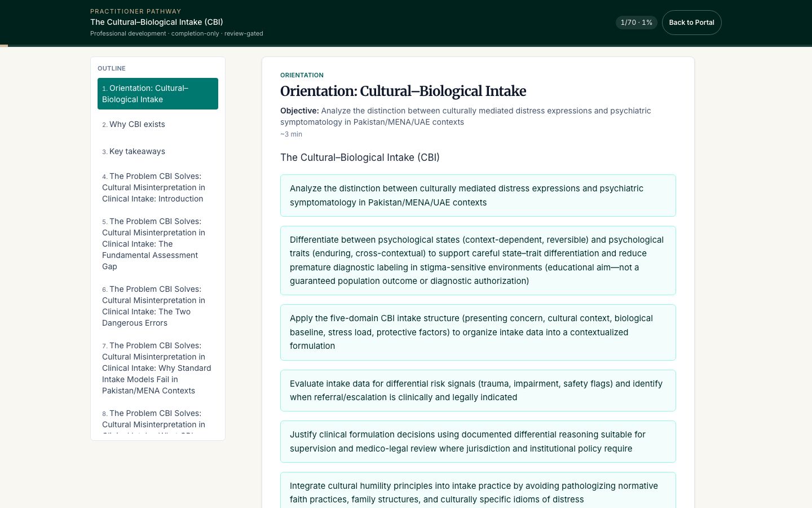
Task: Click the ORIENTATION section label
Action: click(x=302, y=75)
